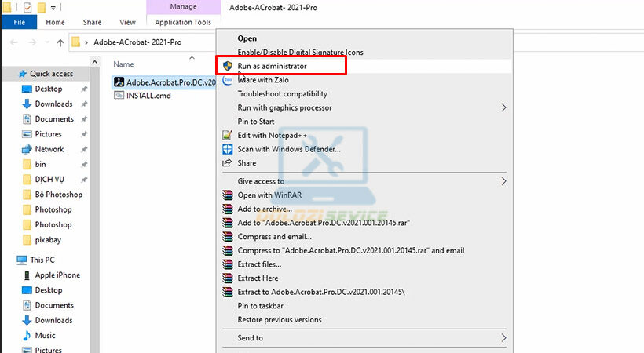Click the Windows Defender scan icon
The height and width of the screenshot is (353, 644).
tap(228, 149)
